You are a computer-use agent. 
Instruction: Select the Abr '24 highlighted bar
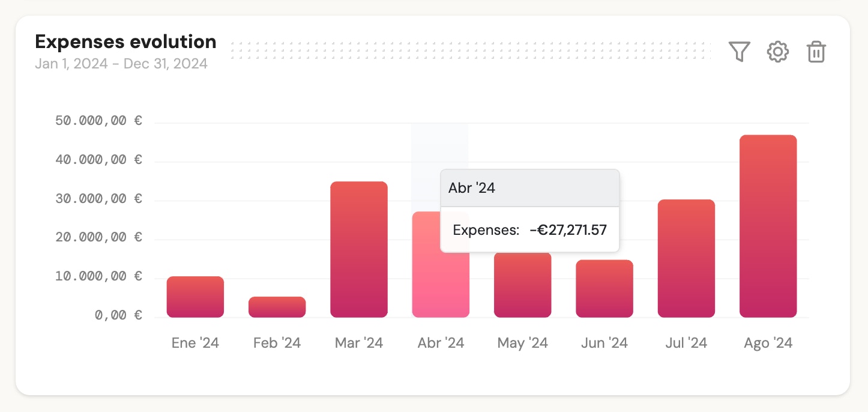tap(441, 288)
